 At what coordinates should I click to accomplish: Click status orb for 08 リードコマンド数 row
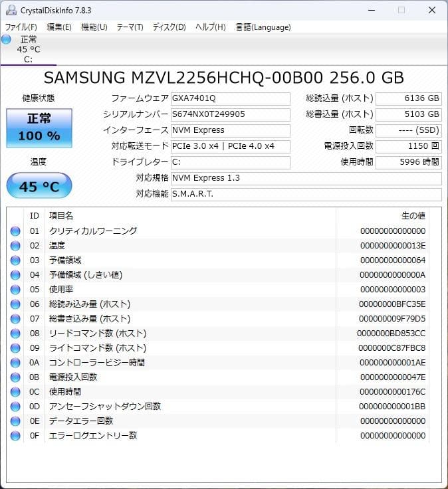tap(15, 334)
